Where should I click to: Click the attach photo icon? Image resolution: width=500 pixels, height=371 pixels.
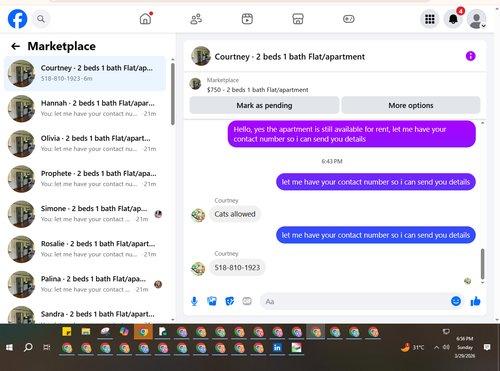tap(212, 301)
